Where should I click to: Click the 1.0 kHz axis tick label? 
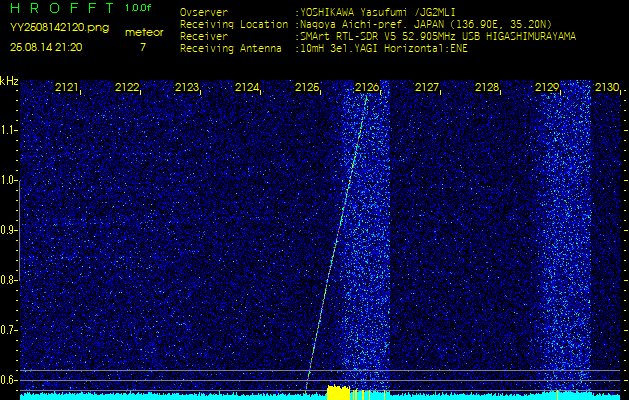pos(8,181)
